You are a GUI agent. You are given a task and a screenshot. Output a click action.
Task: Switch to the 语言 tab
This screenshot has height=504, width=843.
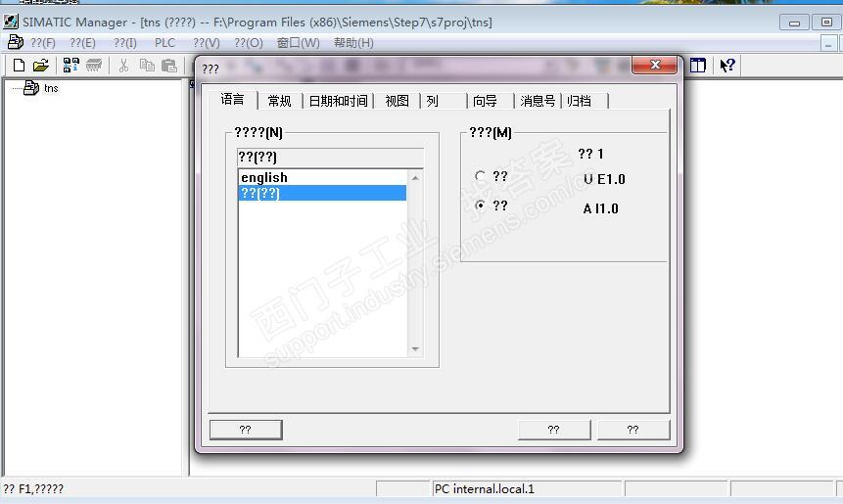[x=232, y=100]
